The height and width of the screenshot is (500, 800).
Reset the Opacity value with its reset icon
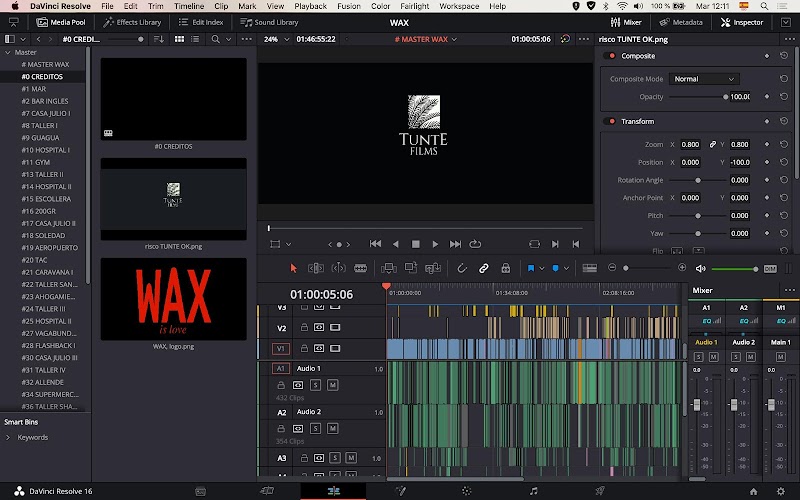784,97
